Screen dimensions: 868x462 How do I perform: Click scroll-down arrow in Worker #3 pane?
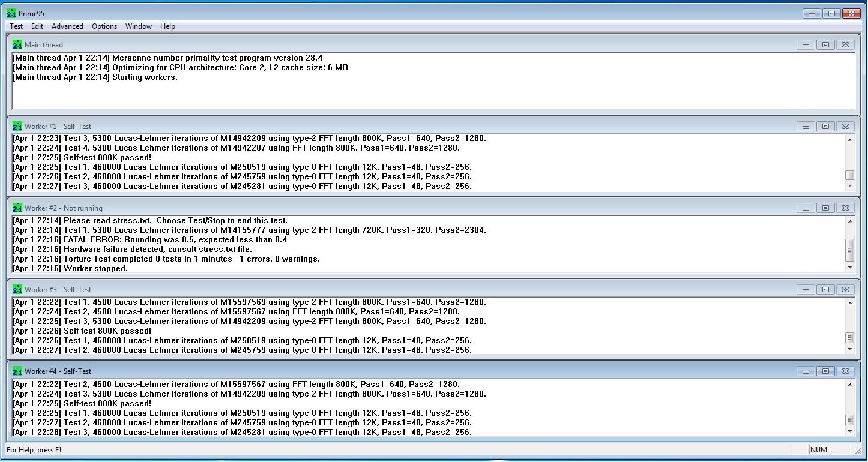(x=849, y=349)
